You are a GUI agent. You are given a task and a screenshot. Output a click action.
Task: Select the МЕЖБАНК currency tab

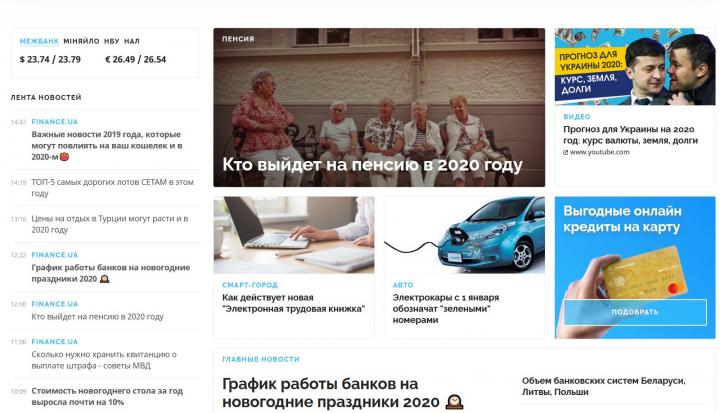pyautogui.click(x=39, y=41)
